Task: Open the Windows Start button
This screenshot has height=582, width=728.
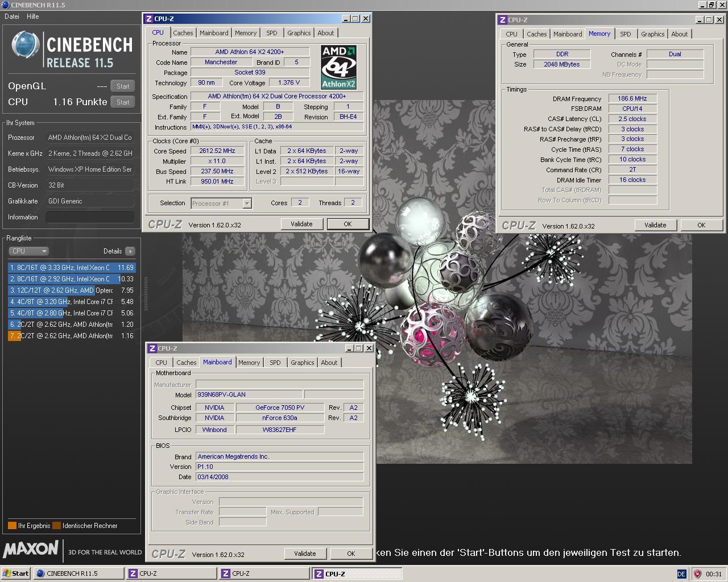Action: pos(15,573)
